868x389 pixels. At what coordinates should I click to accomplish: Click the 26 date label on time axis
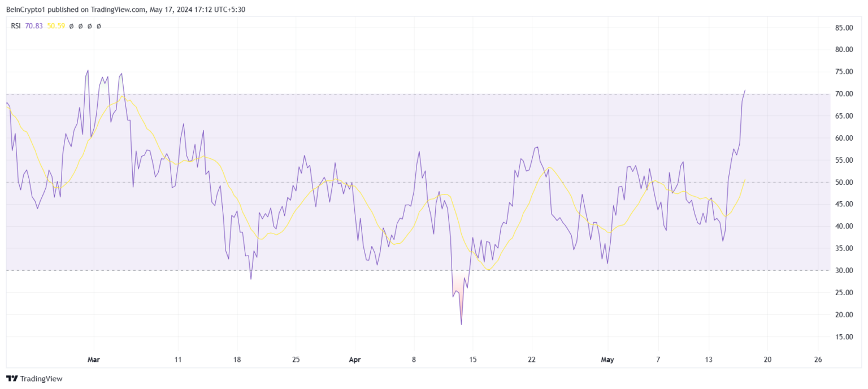point(818,359)
